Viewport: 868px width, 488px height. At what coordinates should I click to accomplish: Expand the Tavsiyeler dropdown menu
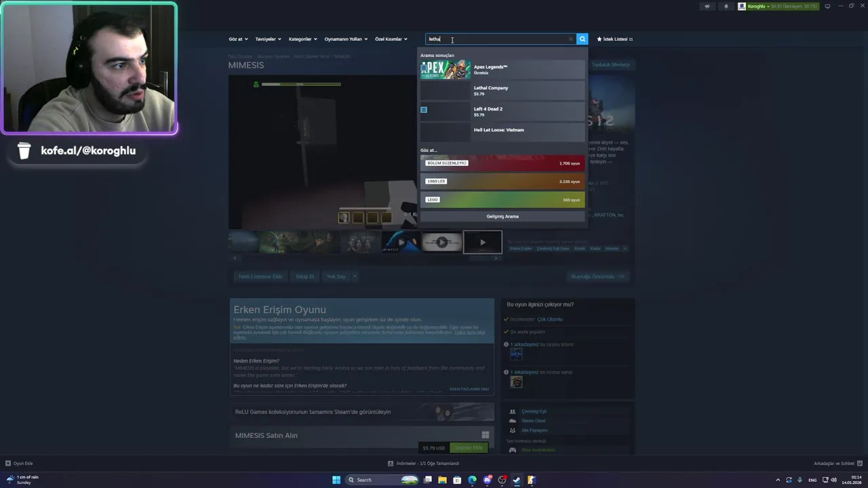(268, 39)
